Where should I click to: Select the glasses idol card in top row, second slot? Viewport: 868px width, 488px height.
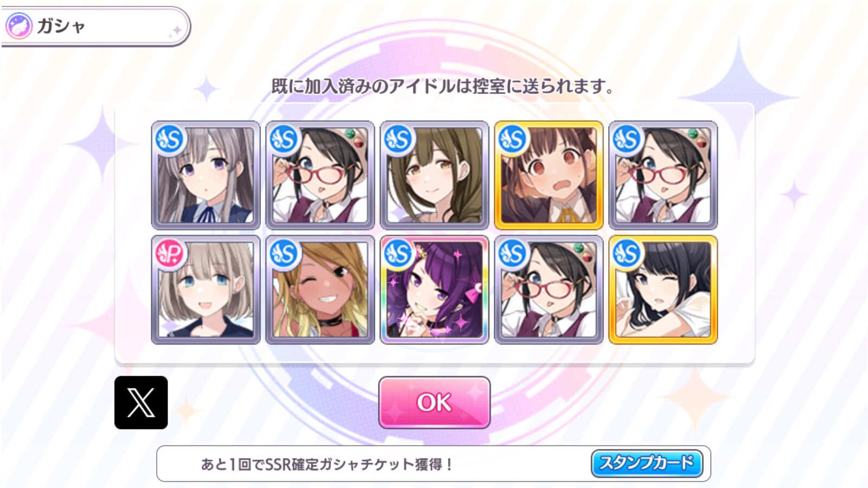point(320,175)
